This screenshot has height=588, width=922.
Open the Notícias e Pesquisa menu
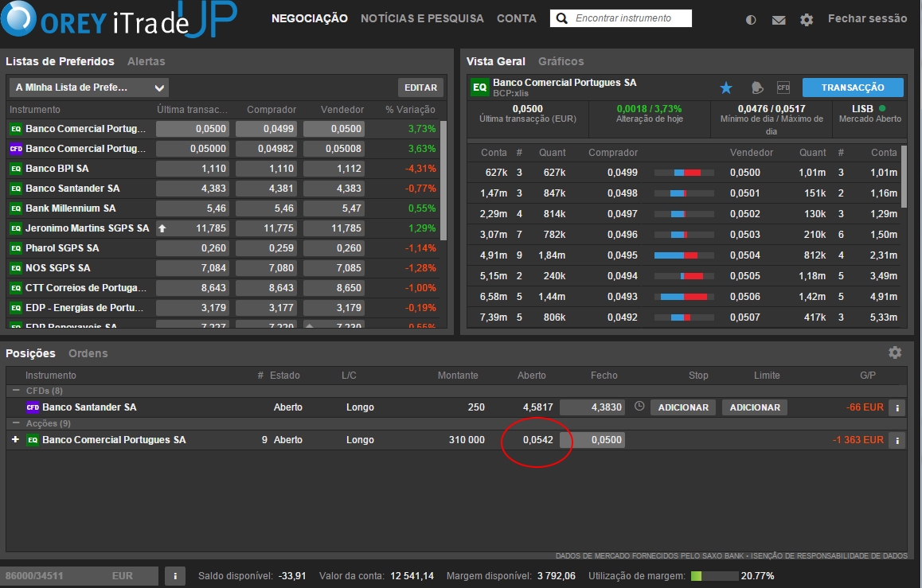tap(422, 18)
